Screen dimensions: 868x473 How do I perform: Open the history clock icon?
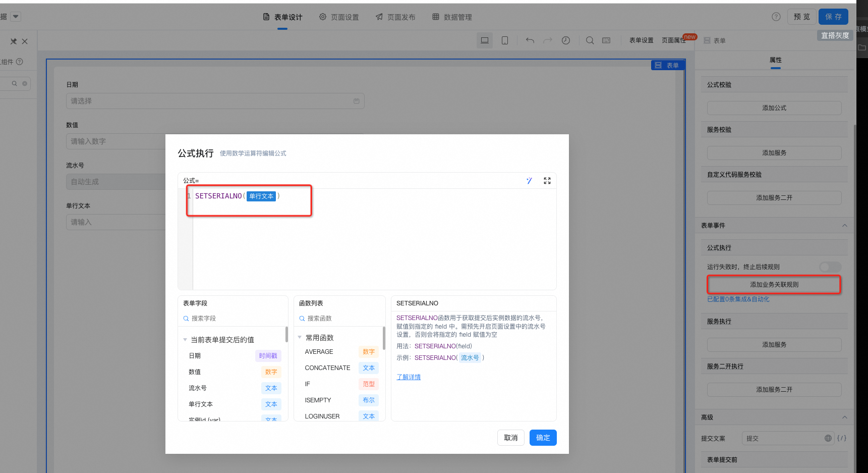[x=566, y=40]
